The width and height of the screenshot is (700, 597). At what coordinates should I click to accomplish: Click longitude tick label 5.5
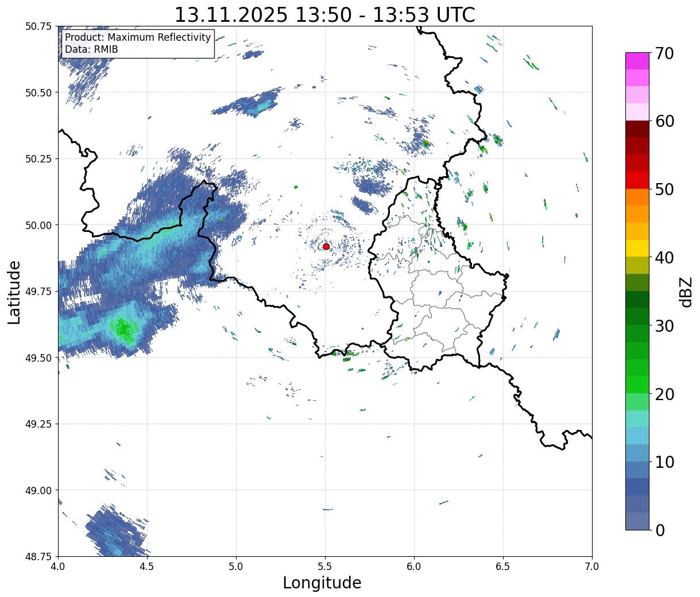[325, 567]
